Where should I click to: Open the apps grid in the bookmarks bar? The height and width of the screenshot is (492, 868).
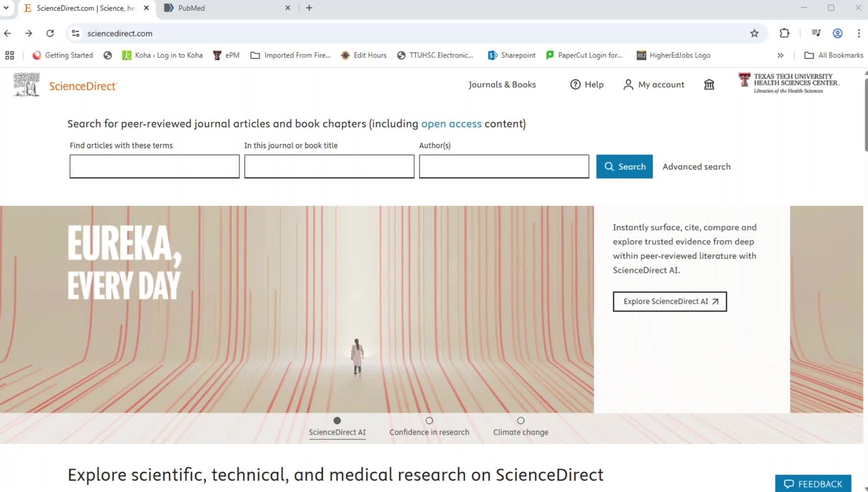(9, 55)
